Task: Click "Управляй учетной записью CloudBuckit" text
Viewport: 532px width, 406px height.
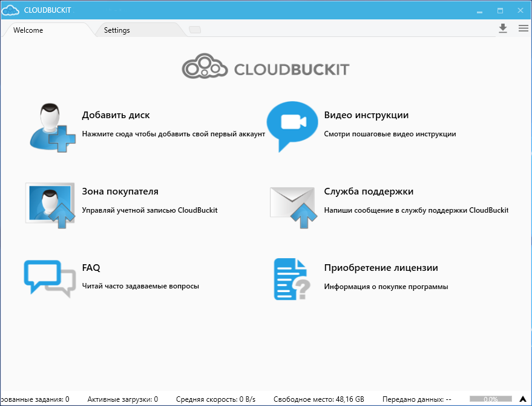Action: [149, 210]
